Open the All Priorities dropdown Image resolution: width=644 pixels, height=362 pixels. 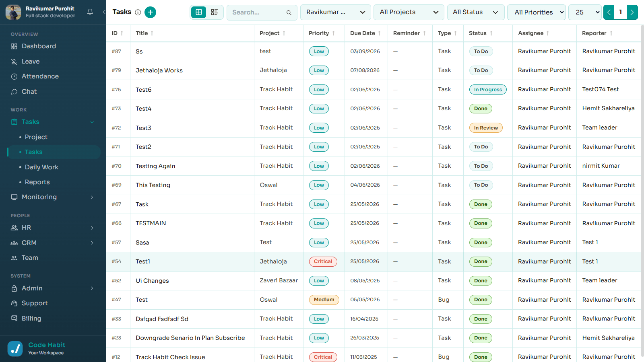(x=537, y=12)
